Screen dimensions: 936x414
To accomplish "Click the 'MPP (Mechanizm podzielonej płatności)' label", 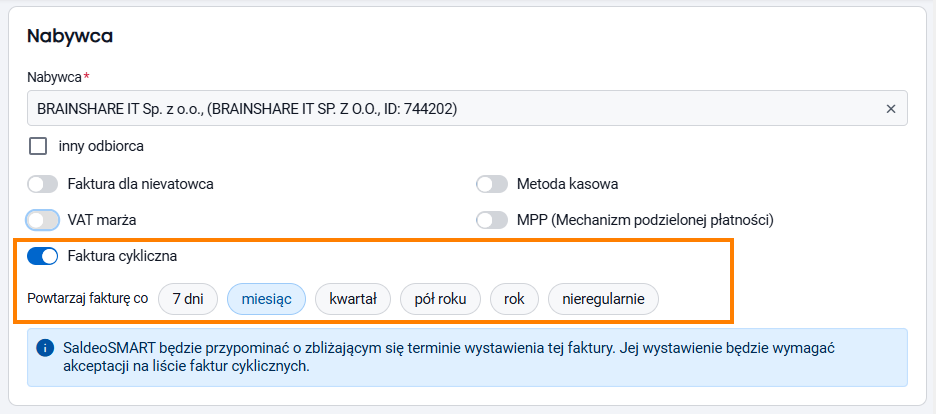I will 645,220.
